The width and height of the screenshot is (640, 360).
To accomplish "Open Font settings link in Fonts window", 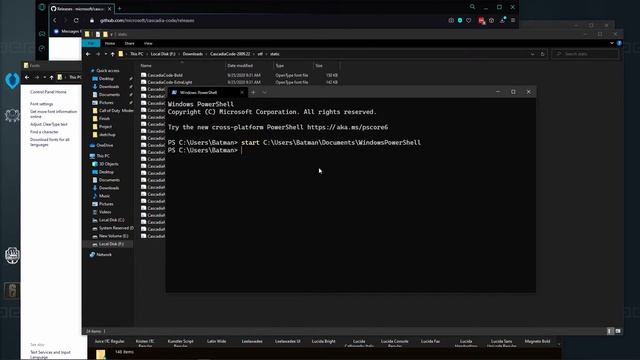I will pyautogui.click(x=42, y=104).
